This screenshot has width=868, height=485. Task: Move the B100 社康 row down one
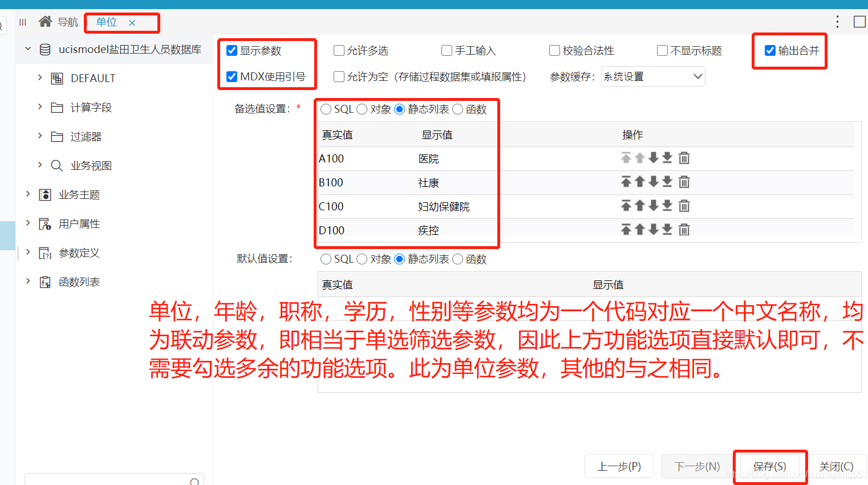(654, 182)
